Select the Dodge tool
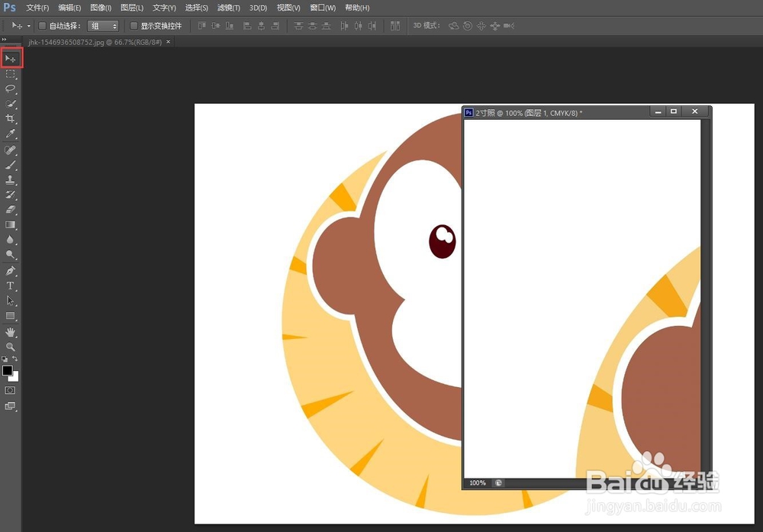Image resolution: width=763 pixels, height=532 pixels. 10,255
